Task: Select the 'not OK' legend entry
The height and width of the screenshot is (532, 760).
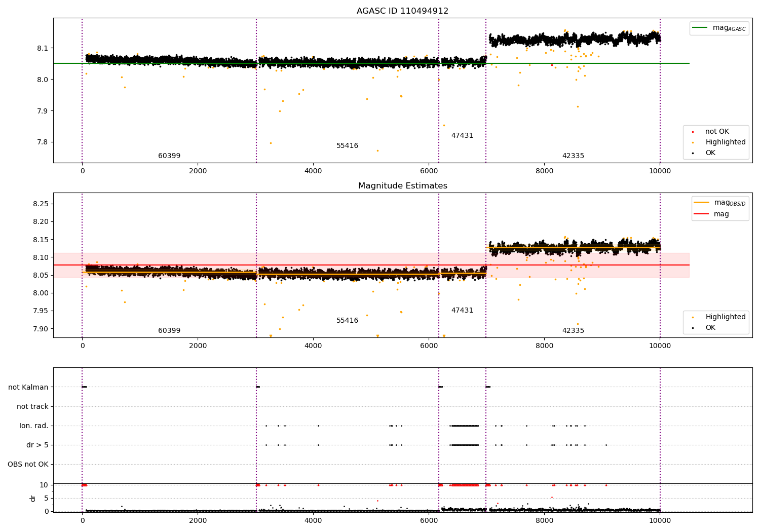Action: coord(716,132)
